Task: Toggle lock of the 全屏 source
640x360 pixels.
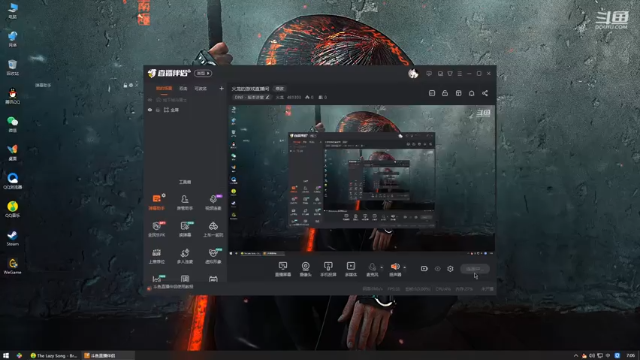Action: (x=158, y=110)
